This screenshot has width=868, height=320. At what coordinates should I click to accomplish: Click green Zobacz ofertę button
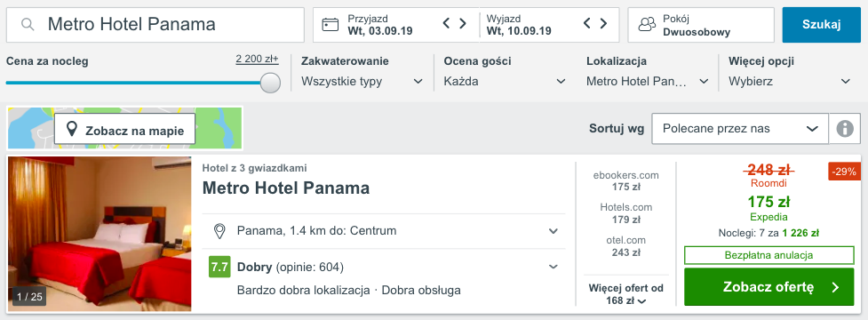coord(768,287)
